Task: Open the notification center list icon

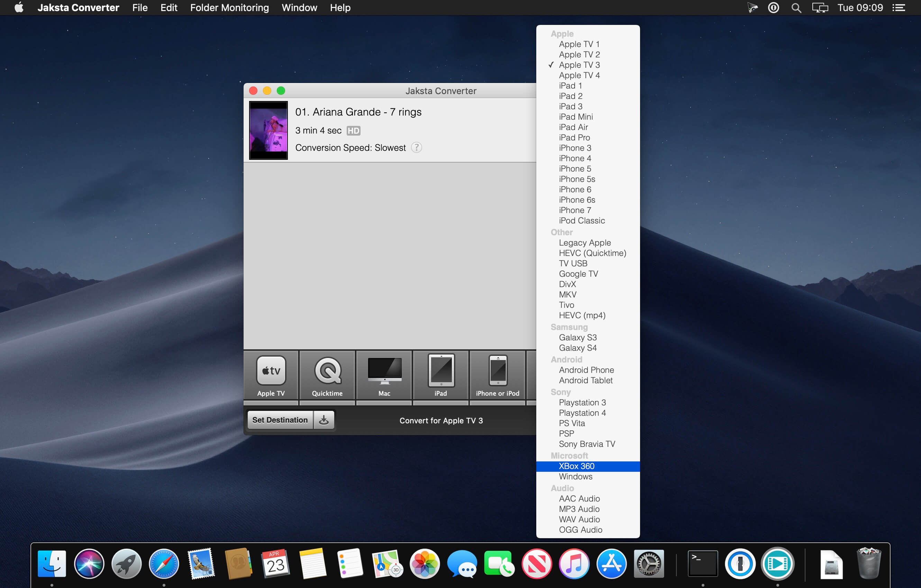Action: pyautogui.click(x=899, y=8)
